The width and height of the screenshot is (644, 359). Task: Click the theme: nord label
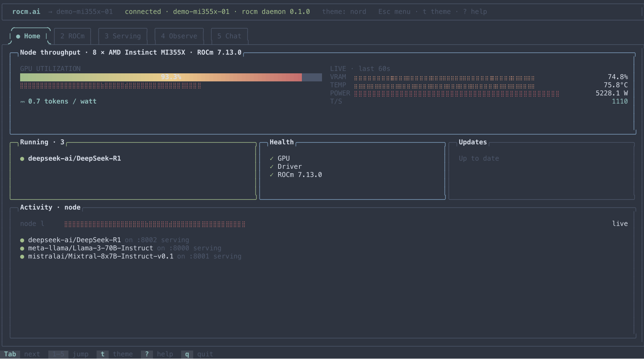344,12
